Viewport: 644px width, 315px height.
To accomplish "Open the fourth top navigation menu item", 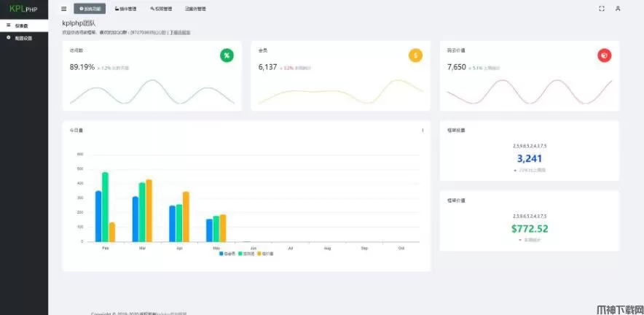I will pyautogui.click(x=195, y=9).
